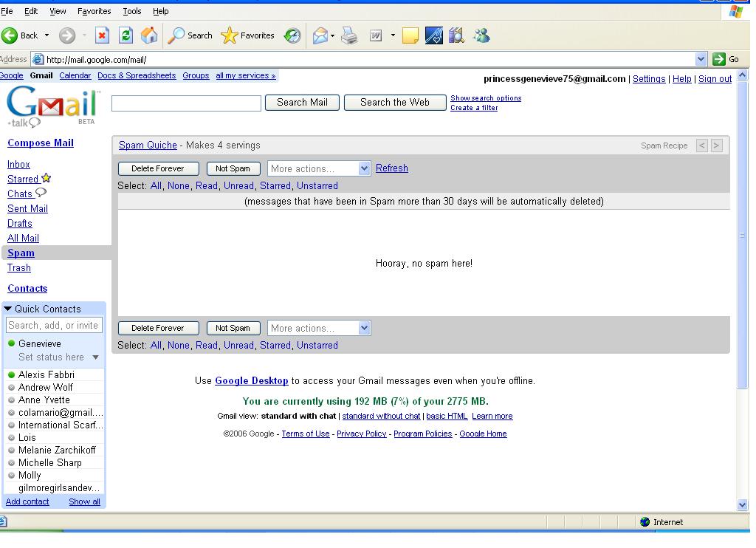This screenshot has height=548, width=756.
Task: Open the Sent Mail link
Action: (x=27, y=209)
